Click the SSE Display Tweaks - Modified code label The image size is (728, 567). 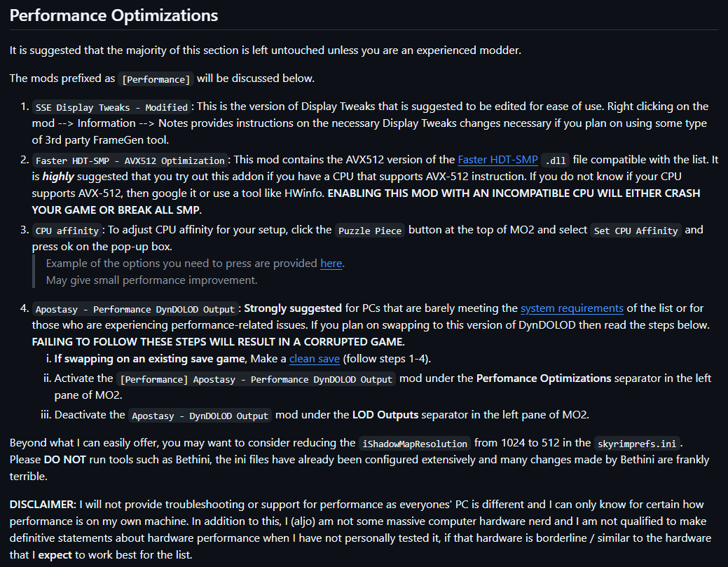tap(112, 107)
